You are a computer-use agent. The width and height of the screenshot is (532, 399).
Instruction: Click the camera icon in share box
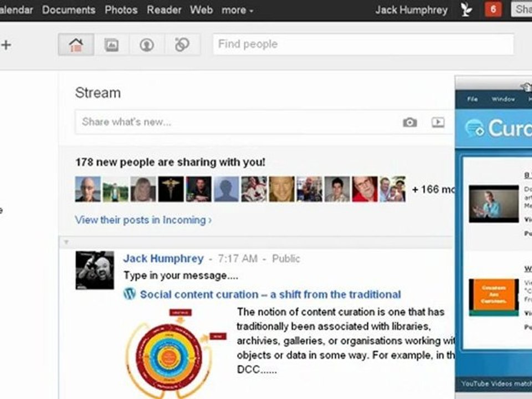coord(410,122)
